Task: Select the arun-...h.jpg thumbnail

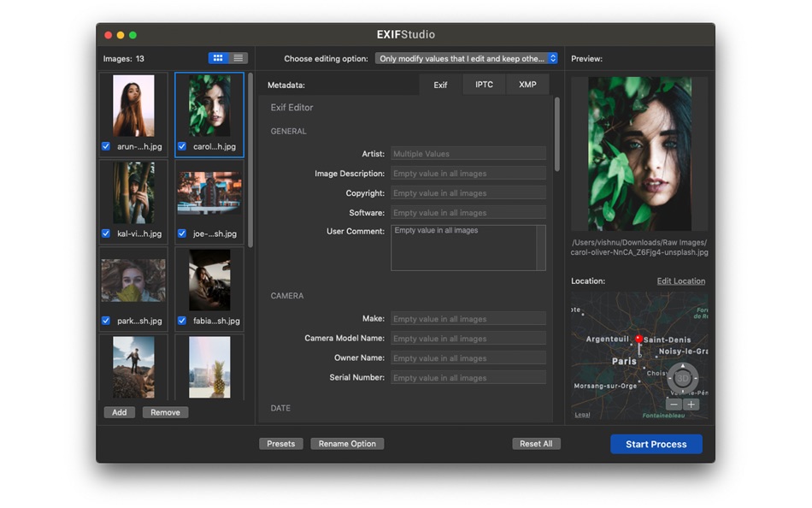Action: [x=133, y=106]
